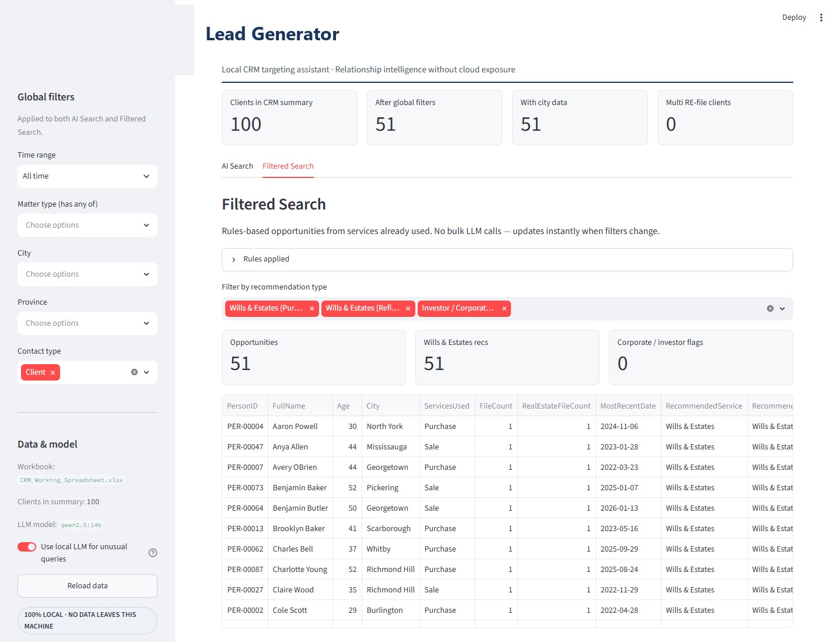Remove Wills & Estates (Refi… tag

[408, 309]
